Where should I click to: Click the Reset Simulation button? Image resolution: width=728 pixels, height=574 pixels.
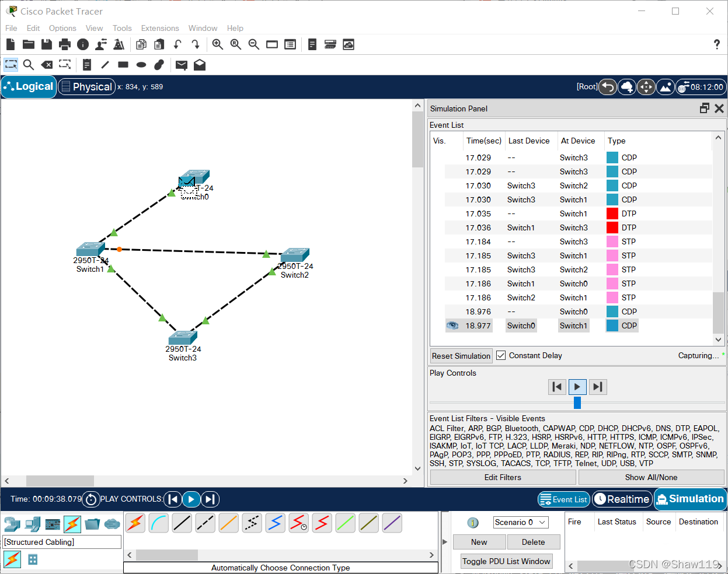pos(461,356)
